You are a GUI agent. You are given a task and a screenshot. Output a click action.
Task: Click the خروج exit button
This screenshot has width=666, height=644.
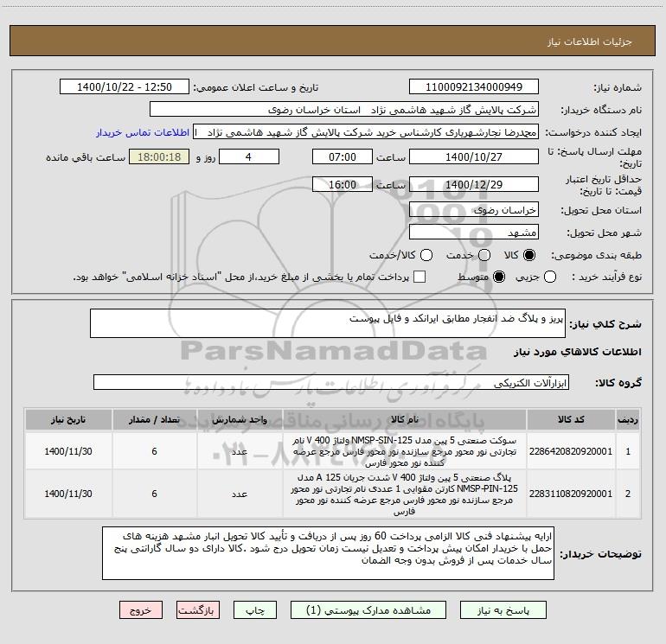[x=141, y=610]
